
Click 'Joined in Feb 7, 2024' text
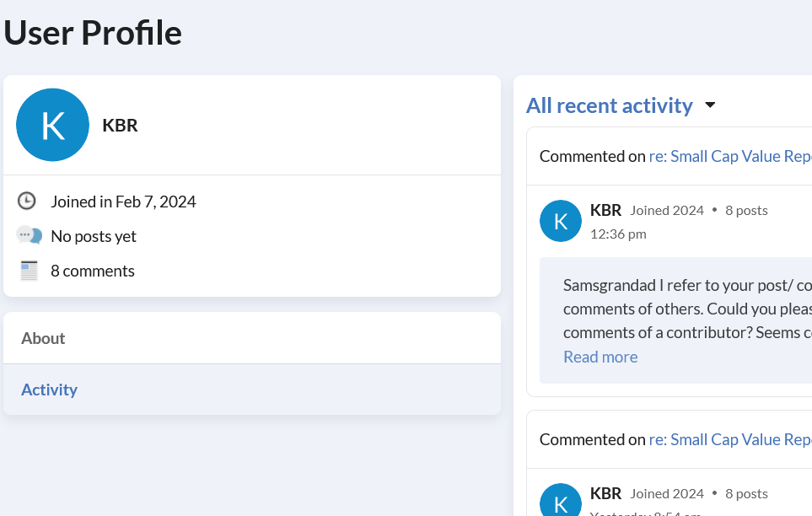pos(123,202)
